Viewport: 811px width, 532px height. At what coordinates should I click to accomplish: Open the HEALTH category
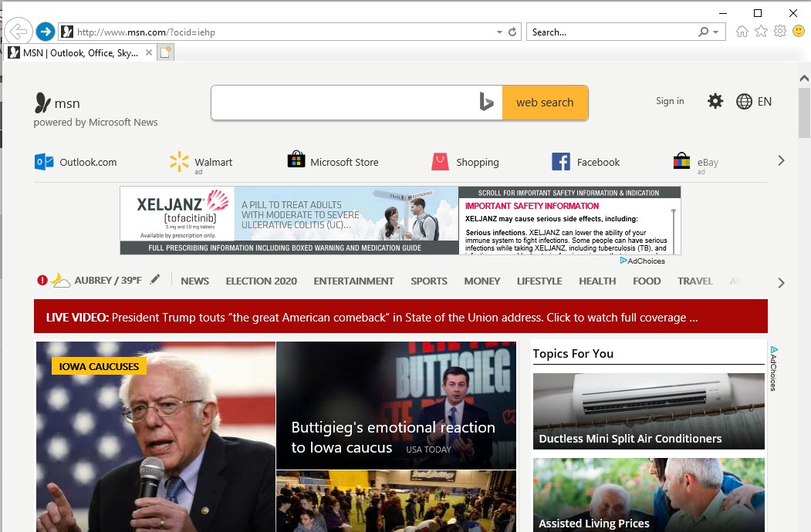tap(597, 281)
